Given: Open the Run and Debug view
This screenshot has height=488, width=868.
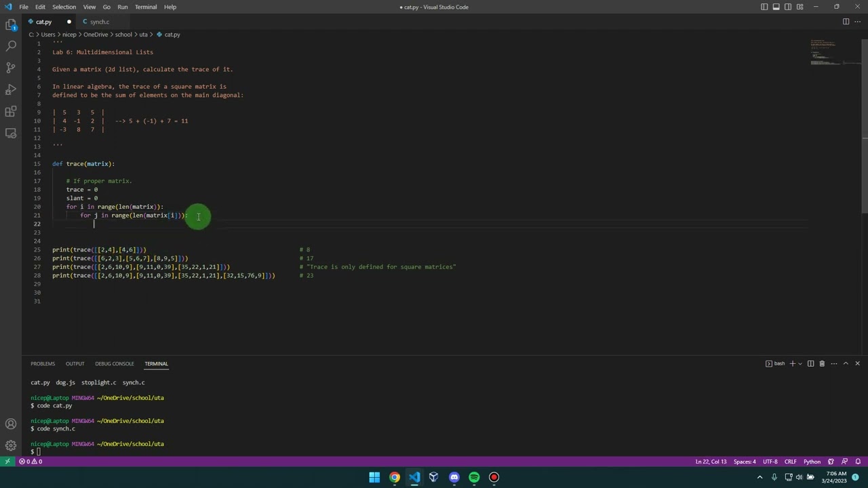Looking at the screenshot, I should coord(11,89).
